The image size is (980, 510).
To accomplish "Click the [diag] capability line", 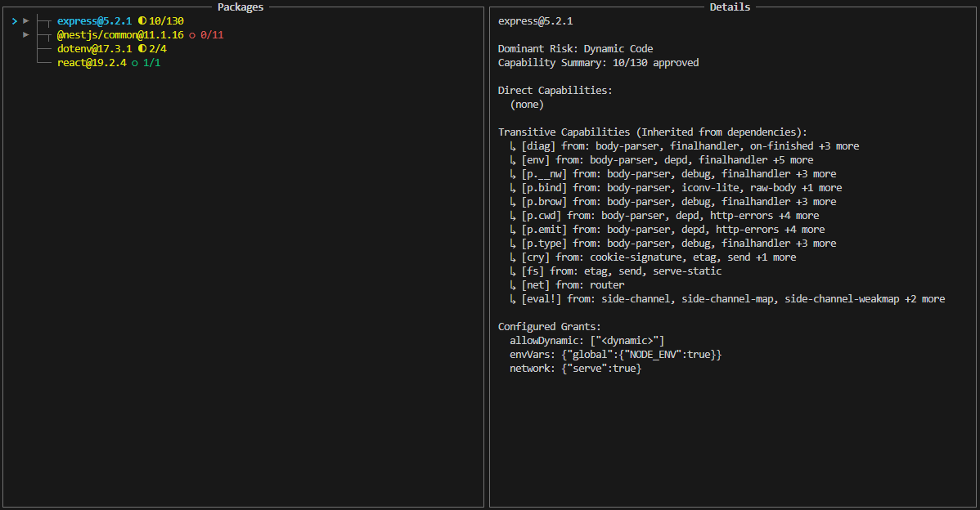I will pos(685,146).
